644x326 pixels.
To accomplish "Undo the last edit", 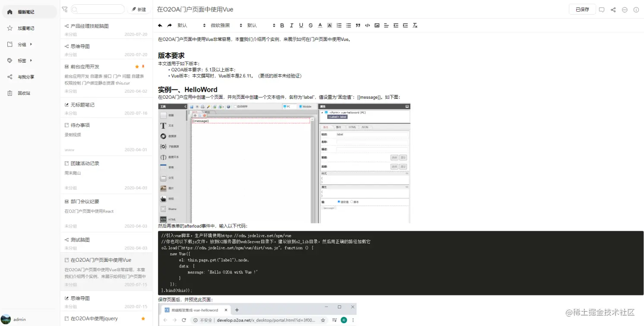I will pyautogui.click(x=159, y=25).
